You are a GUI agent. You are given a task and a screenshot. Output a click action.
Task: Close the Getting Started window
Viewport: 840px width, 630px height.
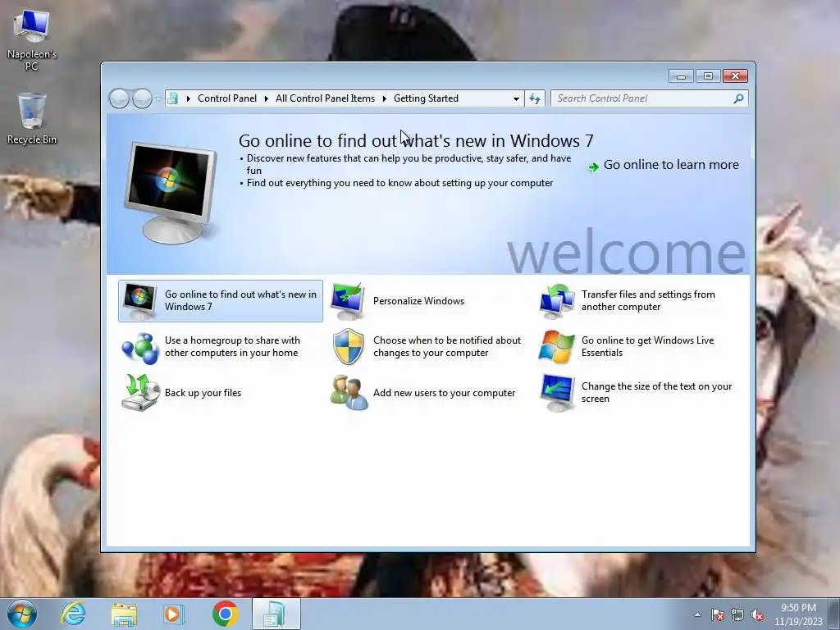pyautogui.click(x=735, y=76)
